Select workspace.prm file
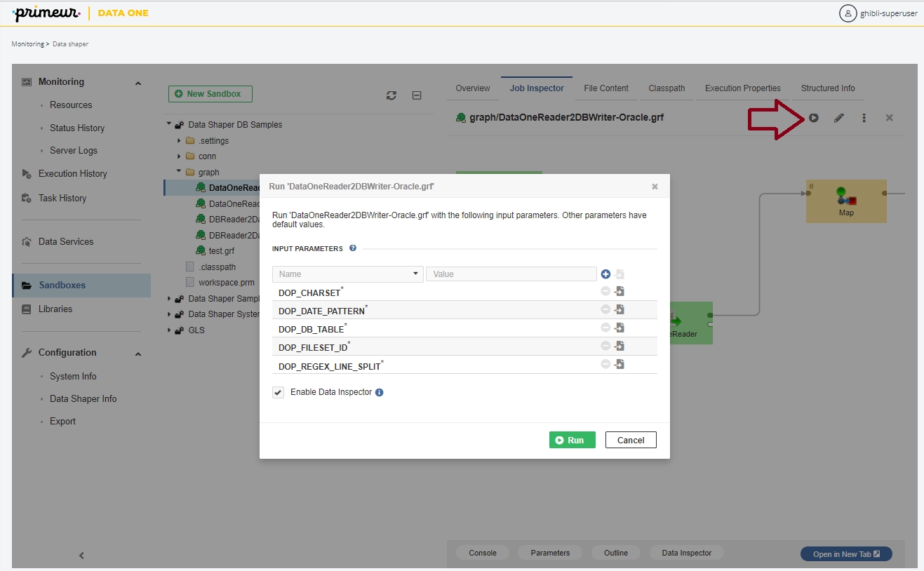 [x=227, y=283]
